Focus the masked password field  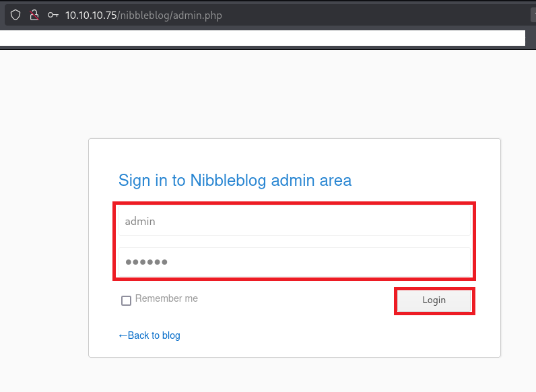pyautogui.click(x=294, y=262)
